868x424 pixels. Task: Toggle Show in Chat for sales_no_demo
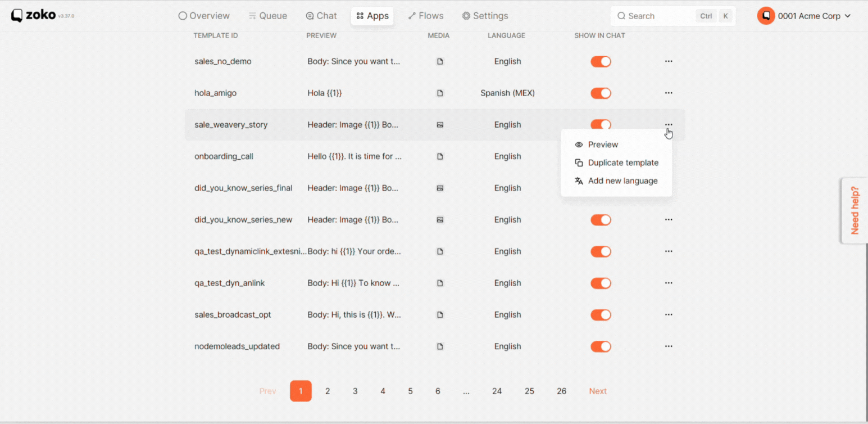tap(601, 62)
